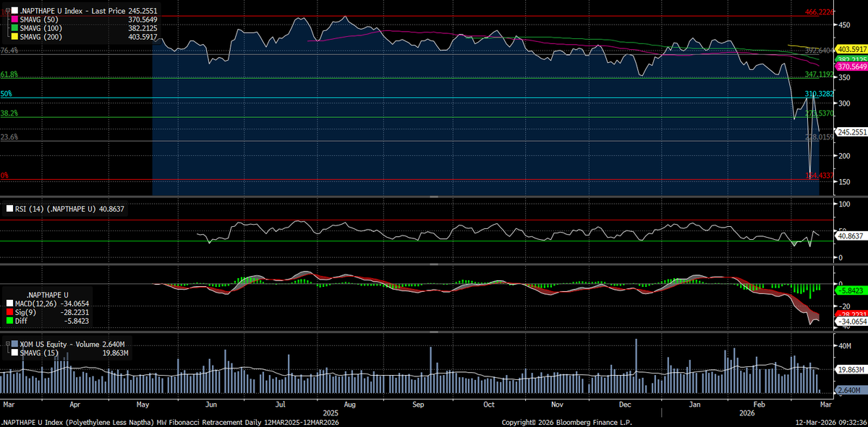Click the 76.4% retracement label

(9, 51)
